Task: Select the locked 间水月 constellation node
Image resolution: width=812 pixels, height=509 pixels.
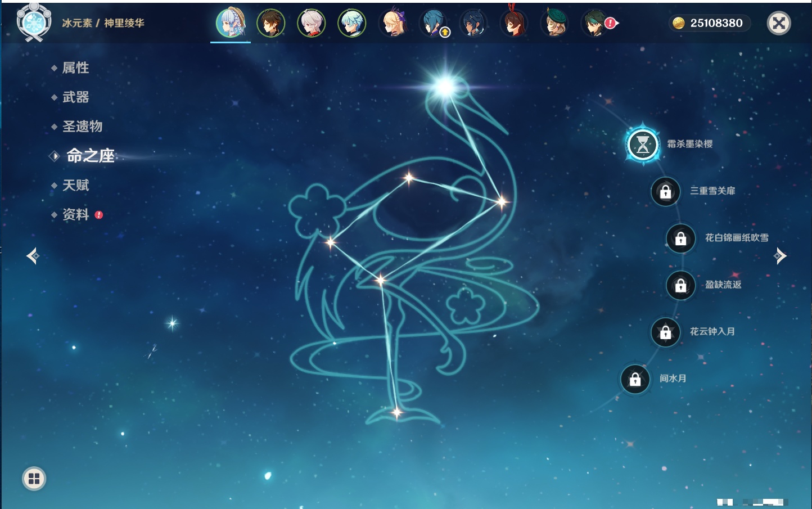Action: point(635,379)
